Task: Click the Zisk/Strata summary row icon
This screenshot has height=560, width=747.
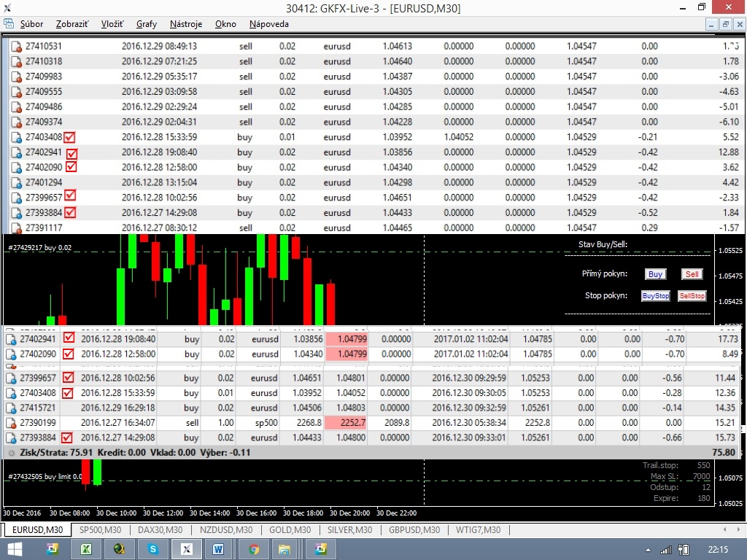Action: 12,453
